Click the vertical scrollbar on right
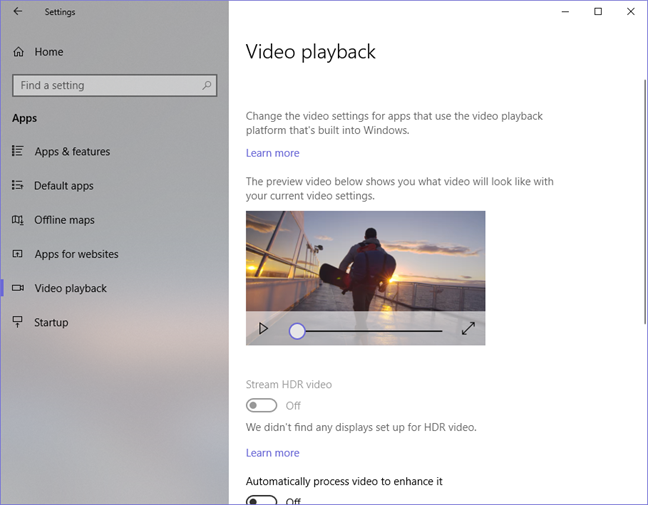Image resolution: width=648 pixels, height=505 pixels. (x=645, y=201)
